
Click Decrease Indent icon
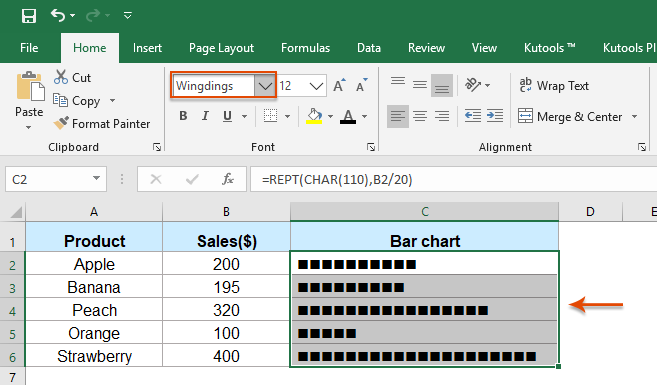point(473,116)
